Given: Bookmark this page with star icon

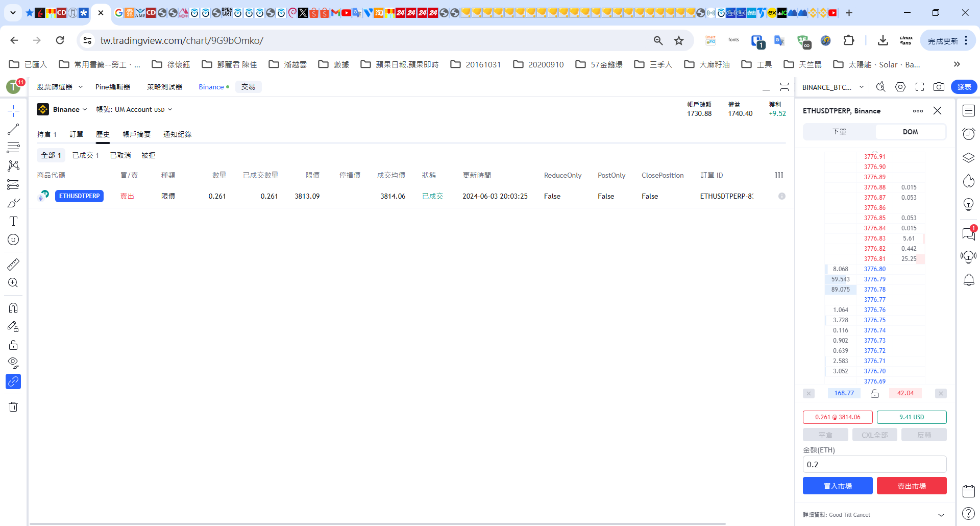Looking at the screenshot, I should [679, 40].
